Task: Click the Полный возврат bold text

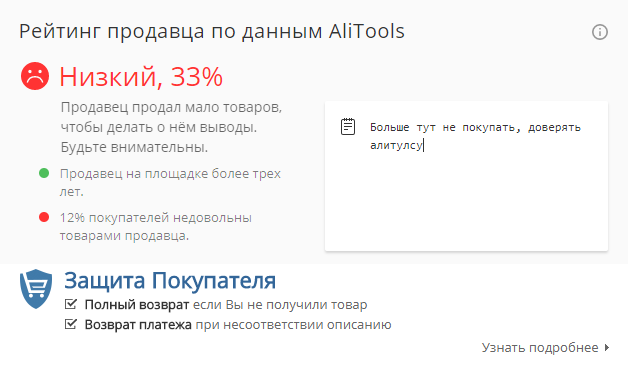Action: (x=137, y=305)
